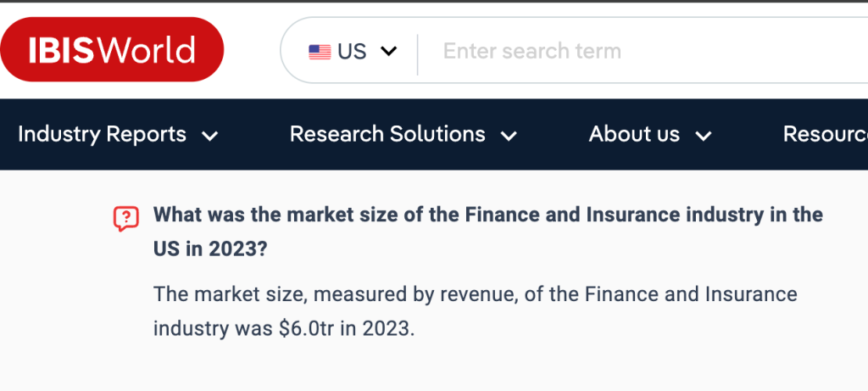Open the About us menu

tap(634, 134)
